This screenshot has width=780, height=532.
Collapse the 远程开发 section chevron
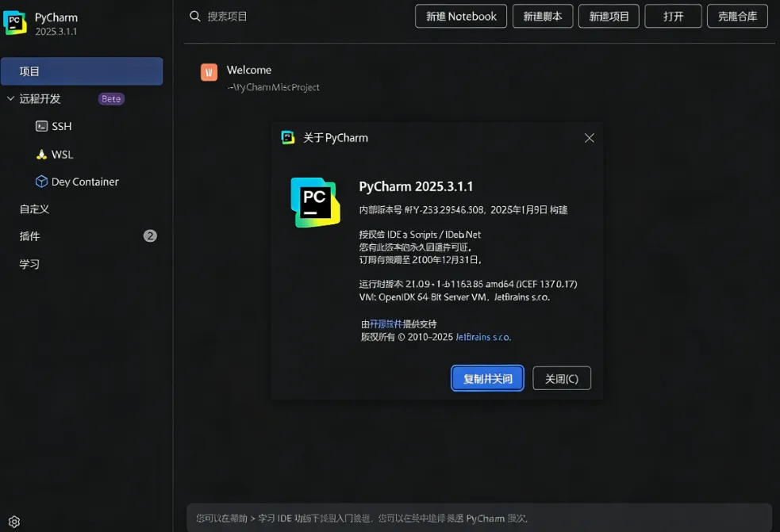10,98
